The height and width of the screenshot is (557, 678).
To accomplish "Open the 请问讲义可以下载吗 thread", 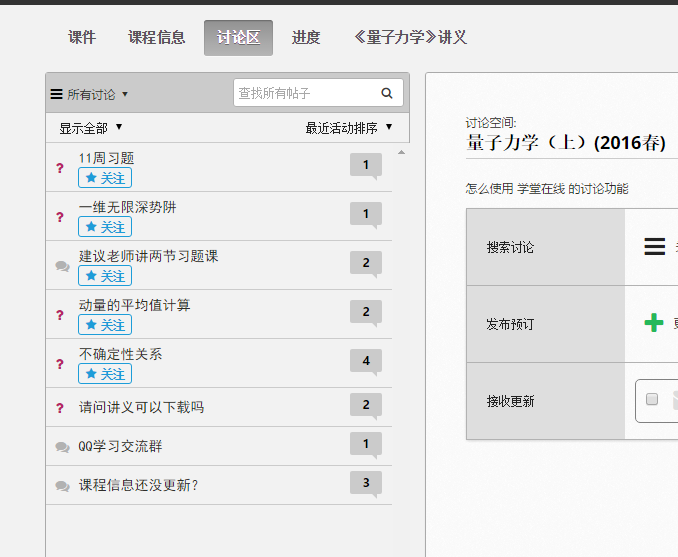I will (141, 407).
